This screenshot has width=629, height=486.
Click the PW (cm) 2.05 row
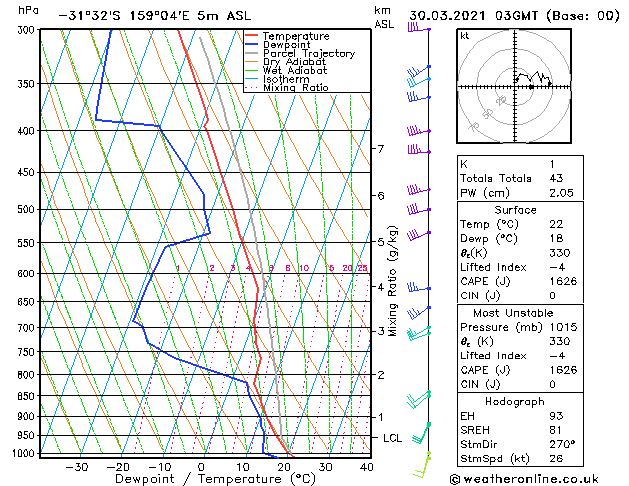[520, 193]
